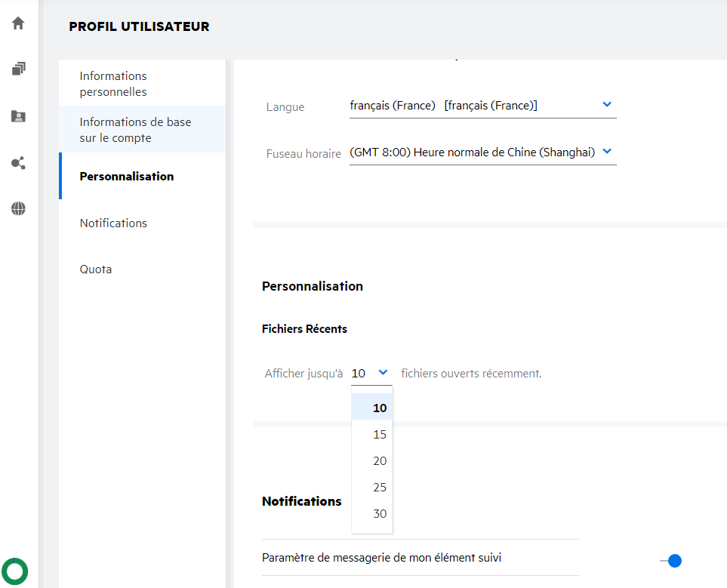Select 15 from the dropdown list
Viewport: 727px width, 588px height.
click(379, 435)
